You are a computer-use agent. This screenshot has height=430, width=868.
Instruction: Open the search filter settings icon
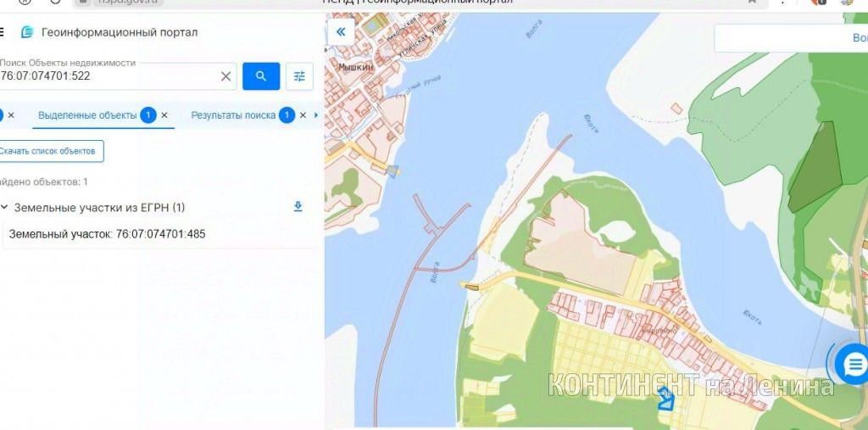(299, 76)
